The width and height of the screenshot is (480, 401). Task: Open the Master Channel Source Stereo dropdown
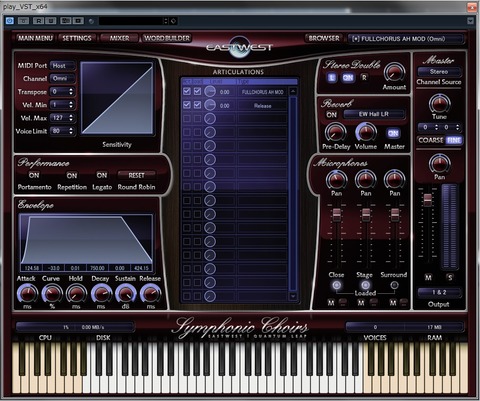coord(439,71)
